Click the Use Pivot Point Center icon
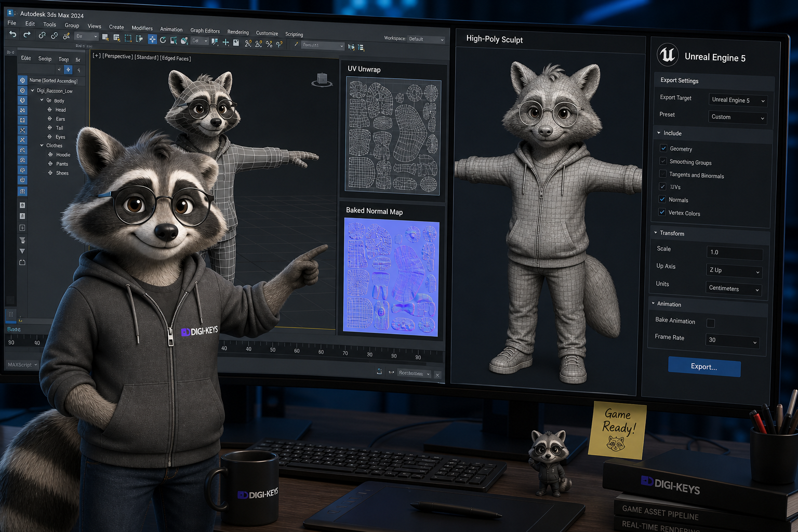 (x=215, y=42)
